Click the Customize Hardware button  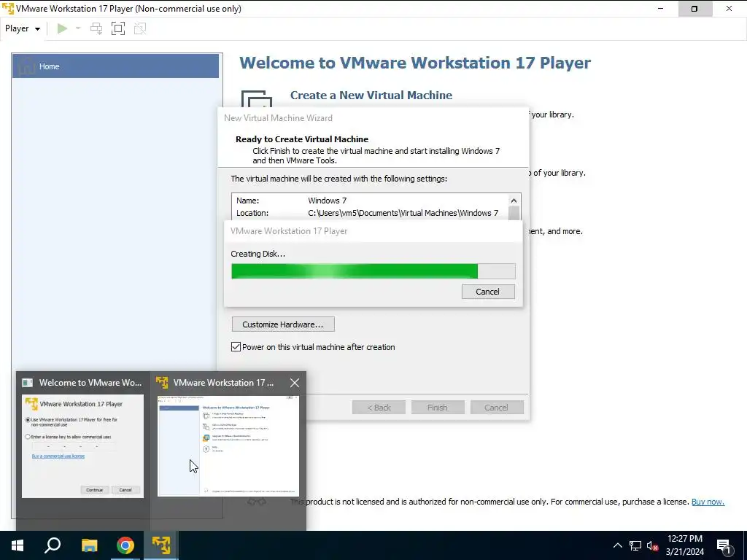(283, 324)
